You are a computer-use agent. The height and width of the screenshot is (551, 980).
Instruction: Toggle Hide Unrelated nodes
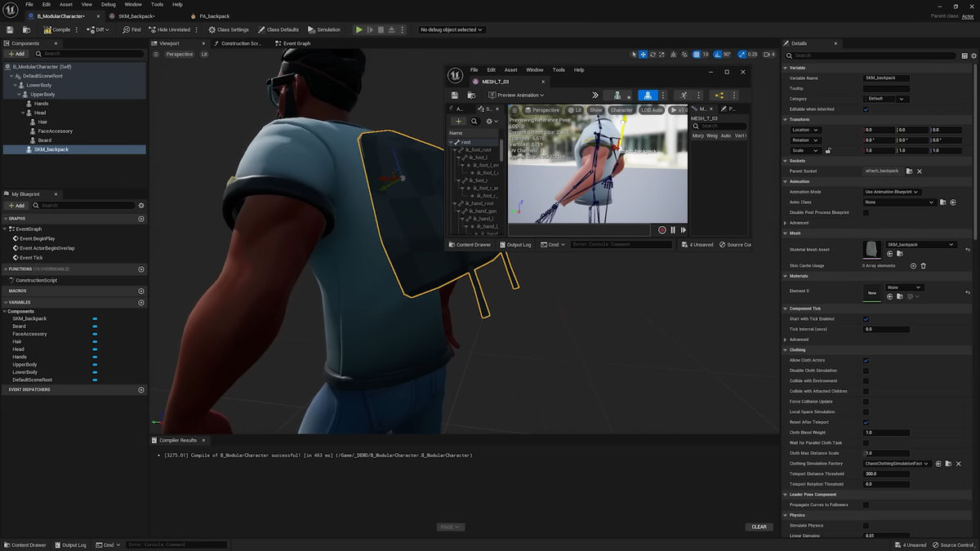[x=170, y=29]
